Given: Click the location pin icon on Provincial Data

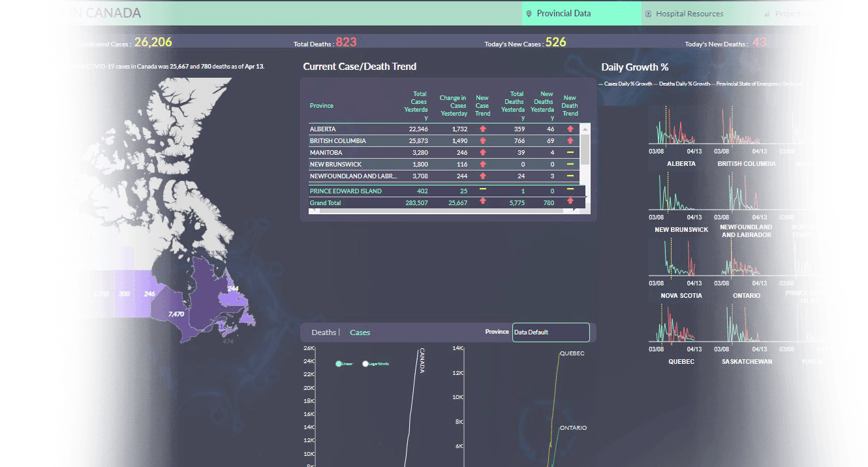Looking at the screenshot, I should point(529,14).
